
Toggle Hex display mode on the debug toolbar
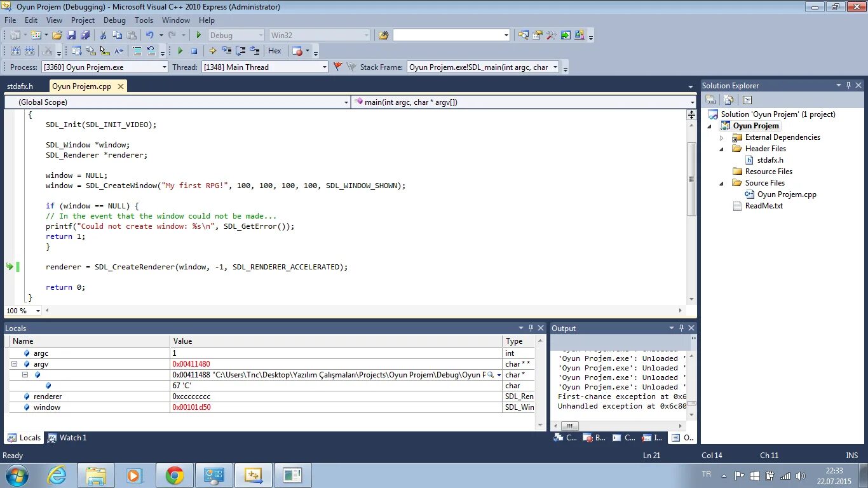(x=274, y=51)
